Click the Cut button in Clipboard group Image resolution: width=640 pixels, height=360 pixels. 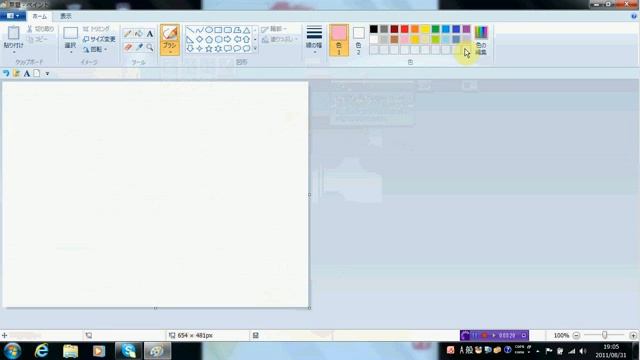click(41, 29)
